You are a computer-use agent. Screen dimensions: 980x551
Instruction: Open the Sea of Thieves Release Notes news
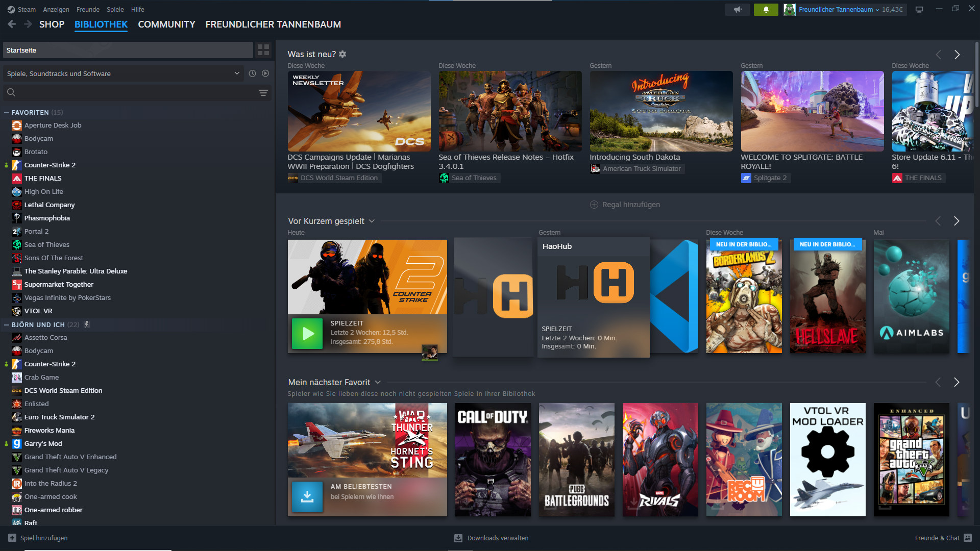(510, 111)
